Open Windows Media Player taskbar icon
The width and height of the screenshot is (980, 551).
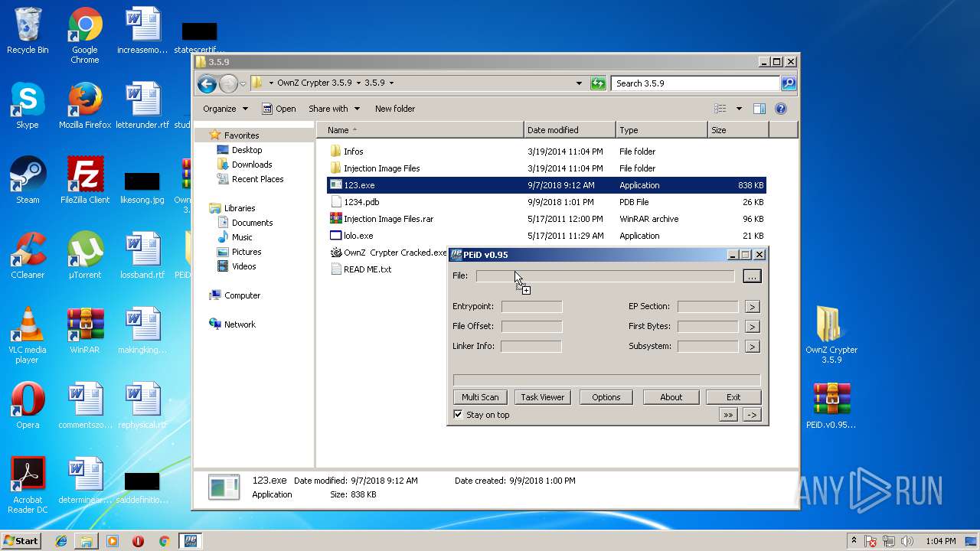113,541
